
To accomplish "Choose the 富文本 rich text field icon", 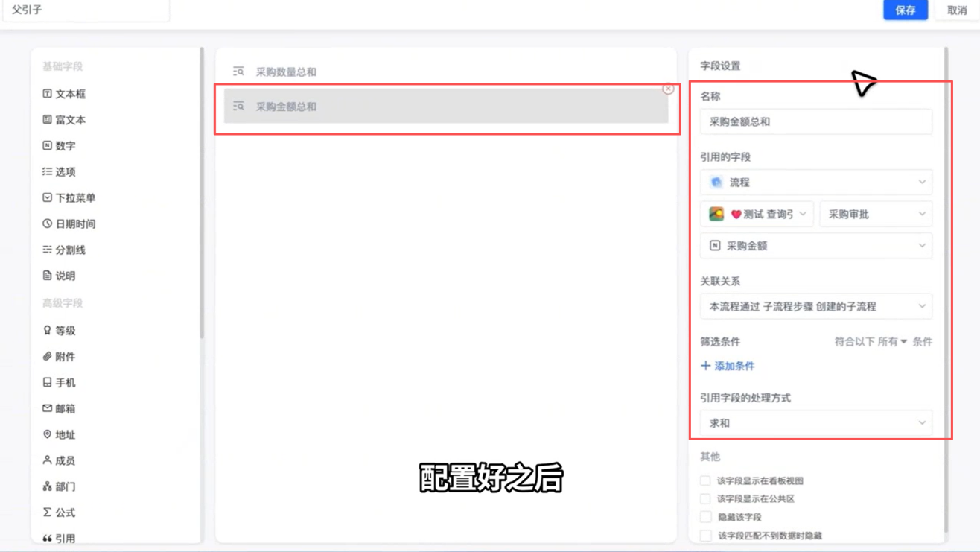I will [x=47, y=120].
